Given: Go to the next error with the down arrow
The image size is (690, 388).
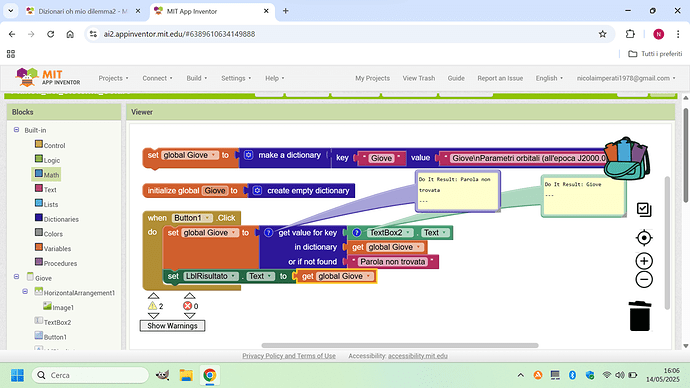Looking at the screenshot, I should (190, 316).
